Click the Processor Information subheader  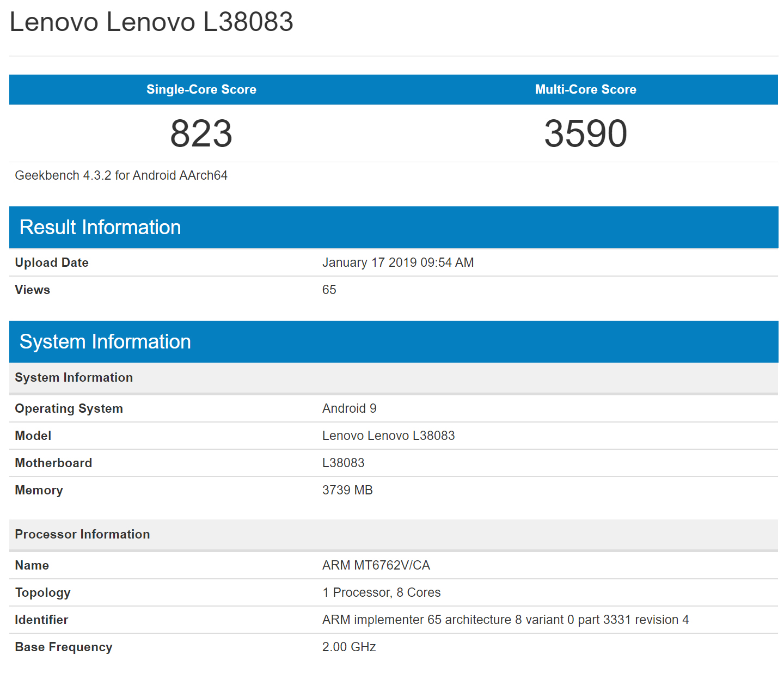pos(82,534)
